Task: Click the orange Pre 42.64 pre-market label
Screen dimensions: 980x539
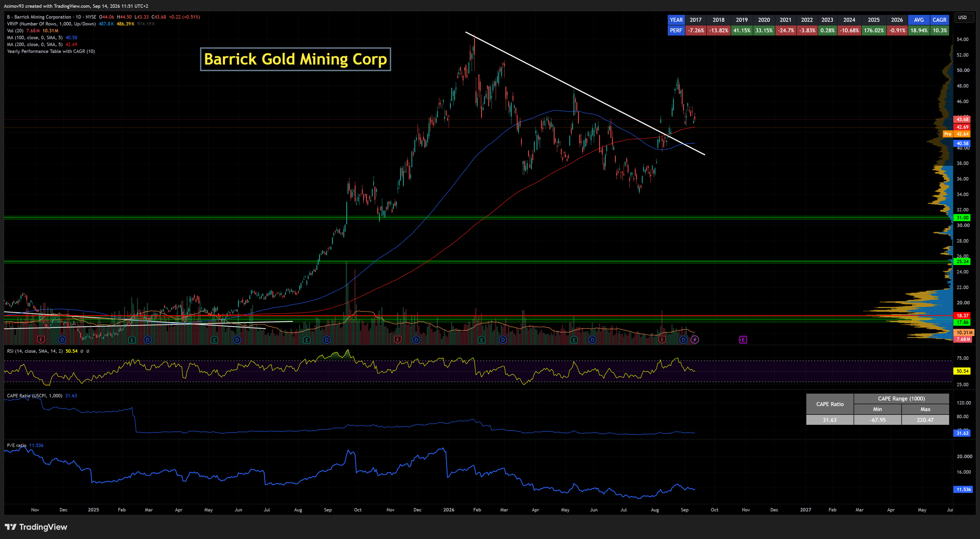Action: (957, 134)
